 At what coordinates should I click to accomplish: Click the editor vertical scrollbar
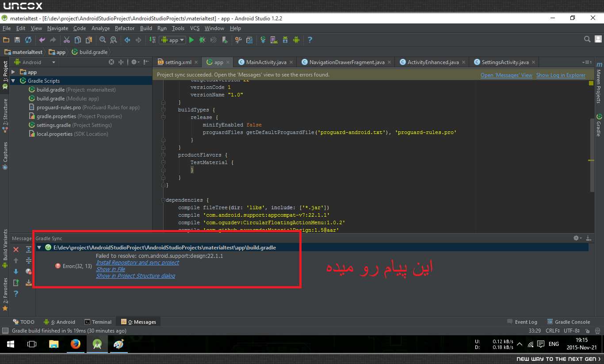tap(592, 155)
